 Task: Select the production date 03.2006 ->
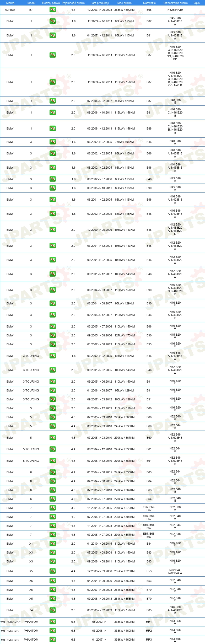tap(99, 631)
